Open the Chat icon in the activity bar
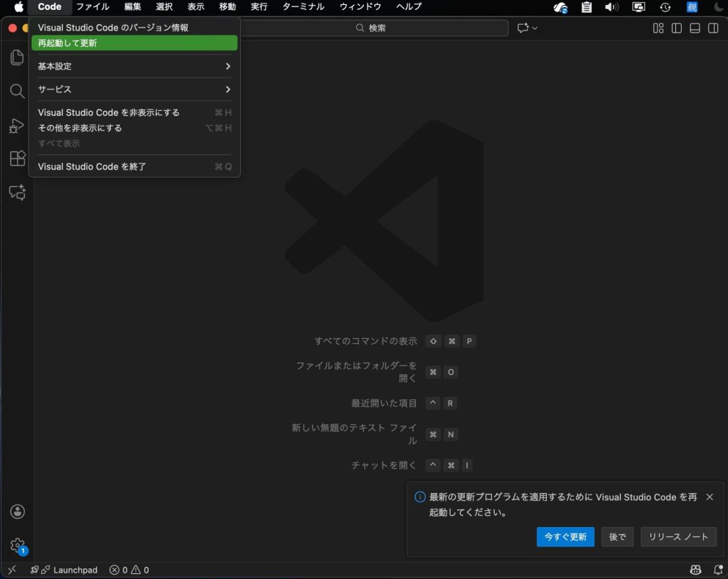Screen dimensions: 728x579 point(17,192)
